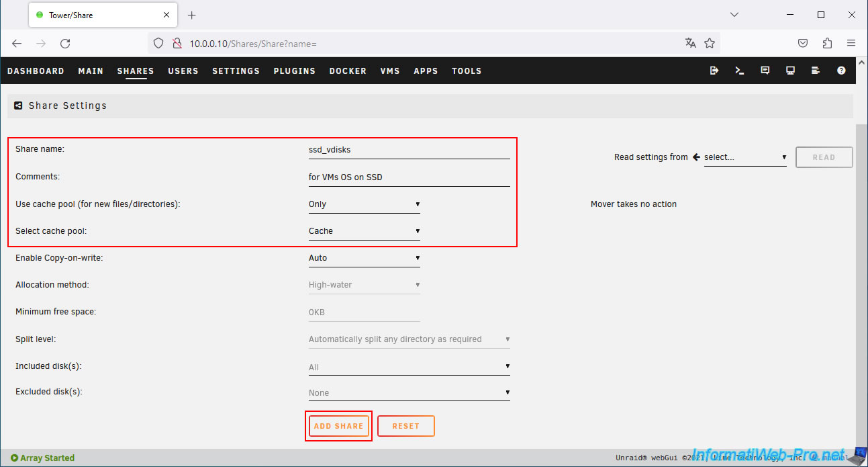Viewport: 868px width, 467px height.
Task: Reload the page with refresh icon
Action: [65, 43]
